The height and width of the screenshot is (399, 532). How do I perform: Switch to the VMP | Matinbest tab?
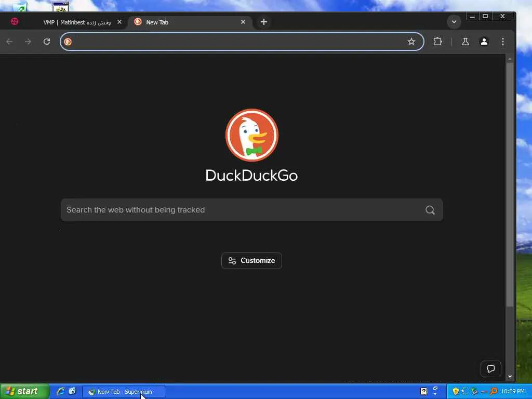77,22
